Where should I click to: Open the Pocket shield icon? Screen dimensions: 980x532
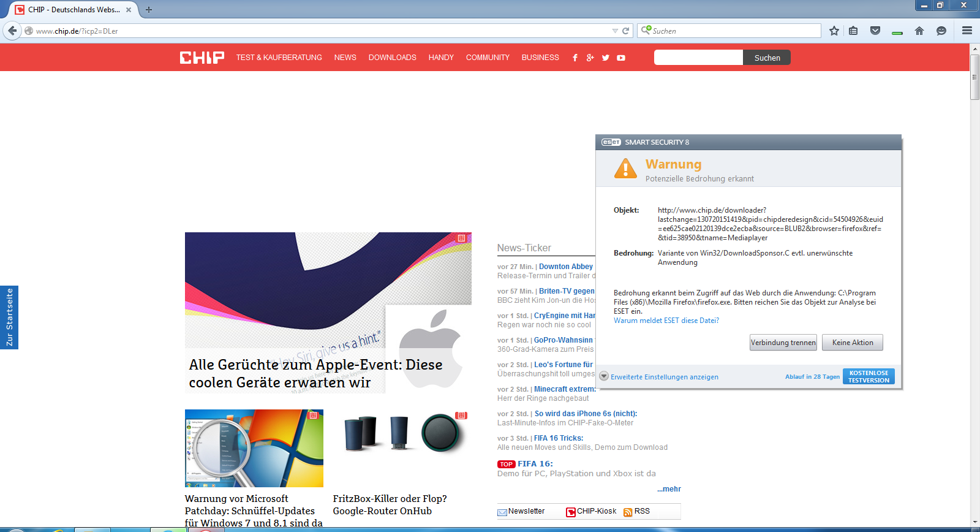click(x=875, y=31)
